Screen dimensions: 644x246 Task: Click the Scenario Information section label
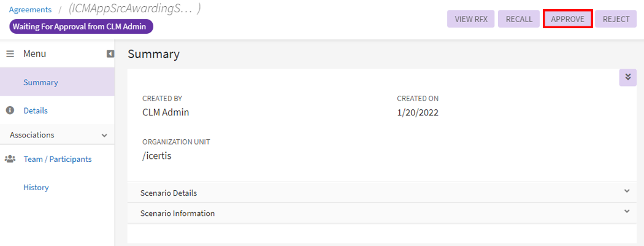click(177, 213)
